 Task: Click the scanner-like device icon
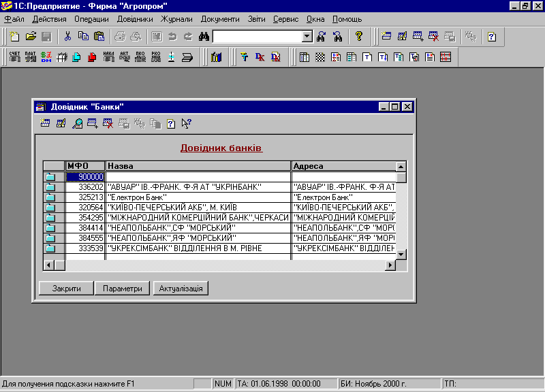click(x=187, y=57)
